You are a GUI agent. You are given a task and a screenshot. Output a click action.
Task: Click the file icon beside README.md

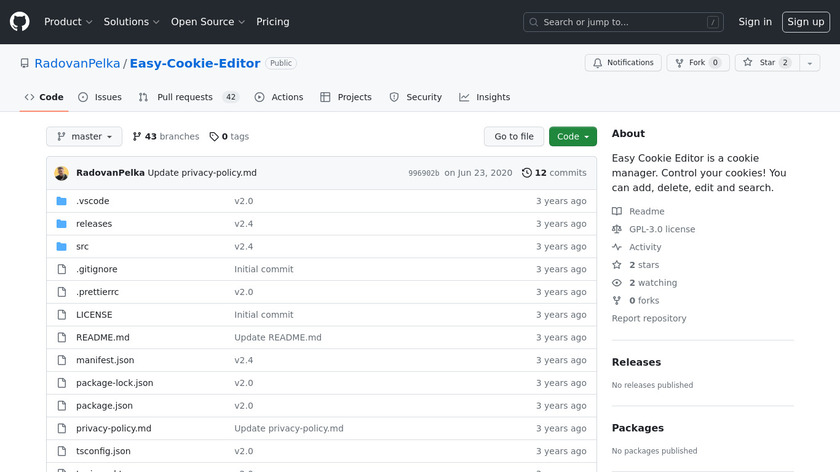tap(62, 338)
